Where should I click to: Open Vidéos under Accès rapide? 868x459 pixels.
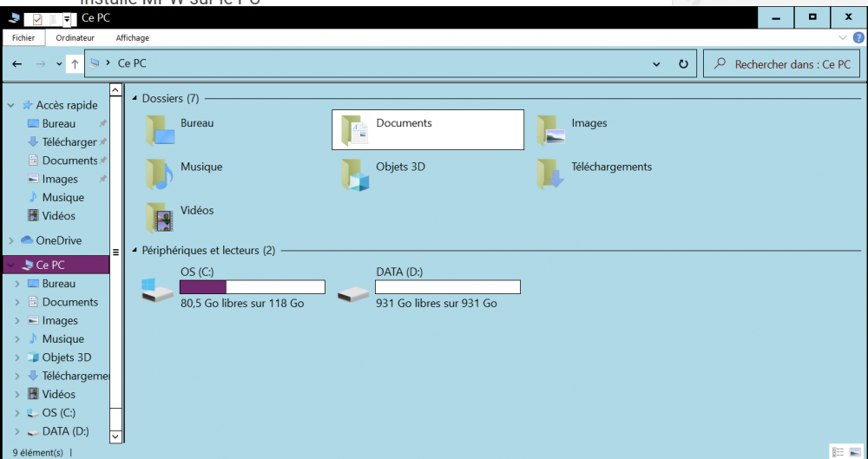click(58, 215)
